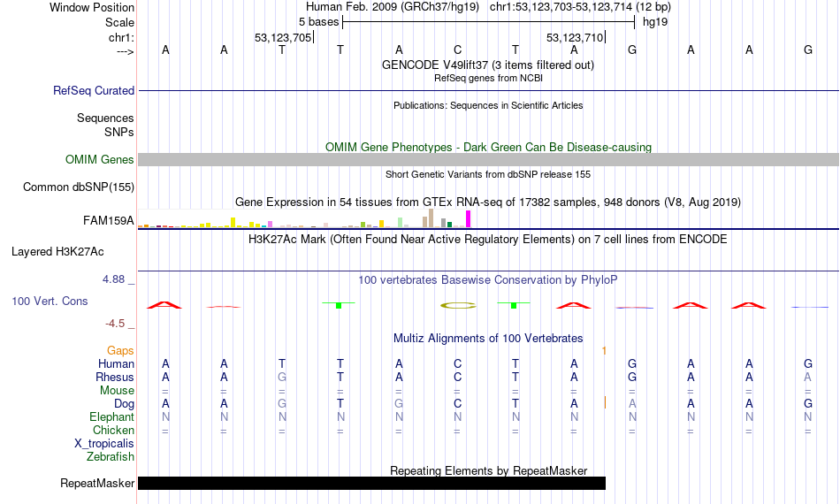The height and width of the screenshot is (504, 840).
Task: Click the C base in the top sequence row
Action: click(x=457, y=50)
